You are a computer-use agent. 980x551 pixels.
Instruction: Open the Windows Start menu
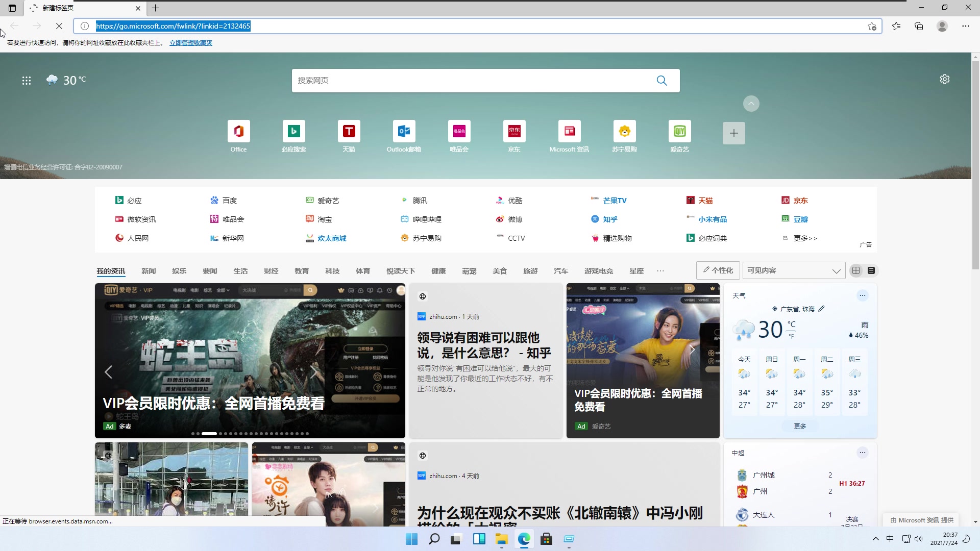411,539
